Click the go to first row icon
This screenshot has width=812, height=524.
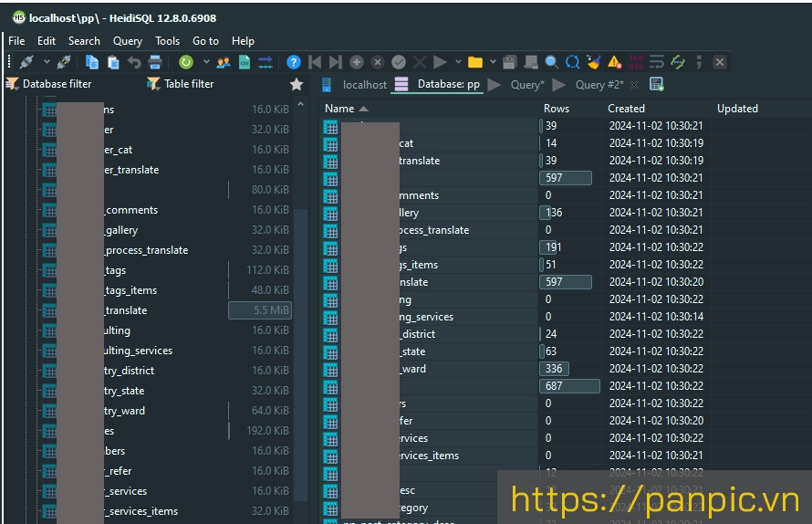315,62
